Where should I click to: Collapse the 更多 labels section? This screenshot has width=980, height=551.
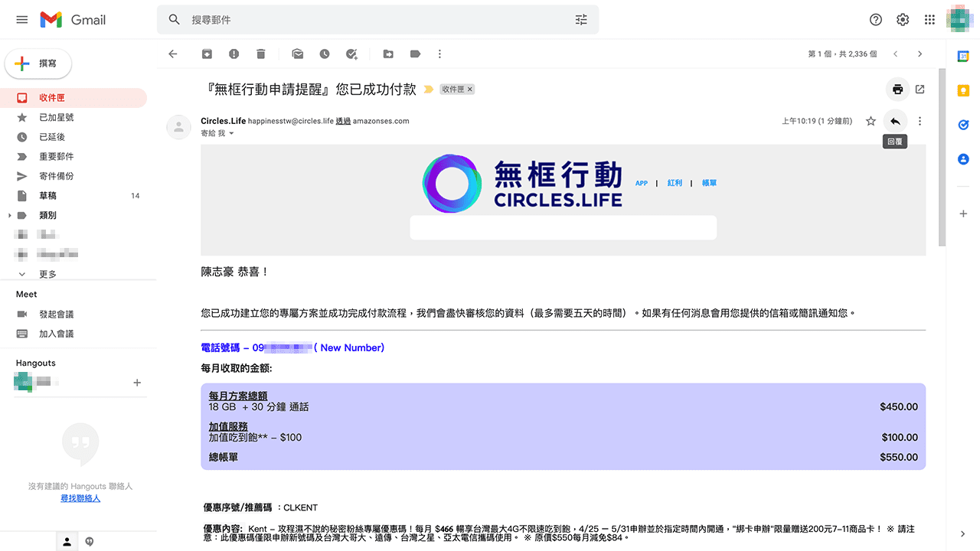pos(21,273)
